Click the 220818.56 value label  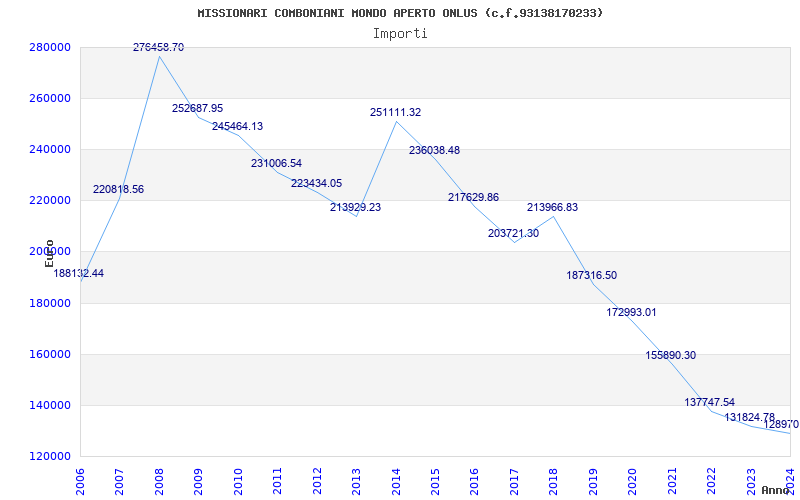[118, 189]
